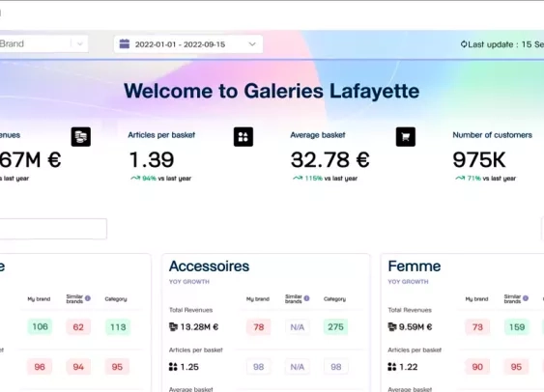The height and width of the screenshot is (392, 544).
Task: Click the 106 value in the leftmost card
Action: (40, 326)
